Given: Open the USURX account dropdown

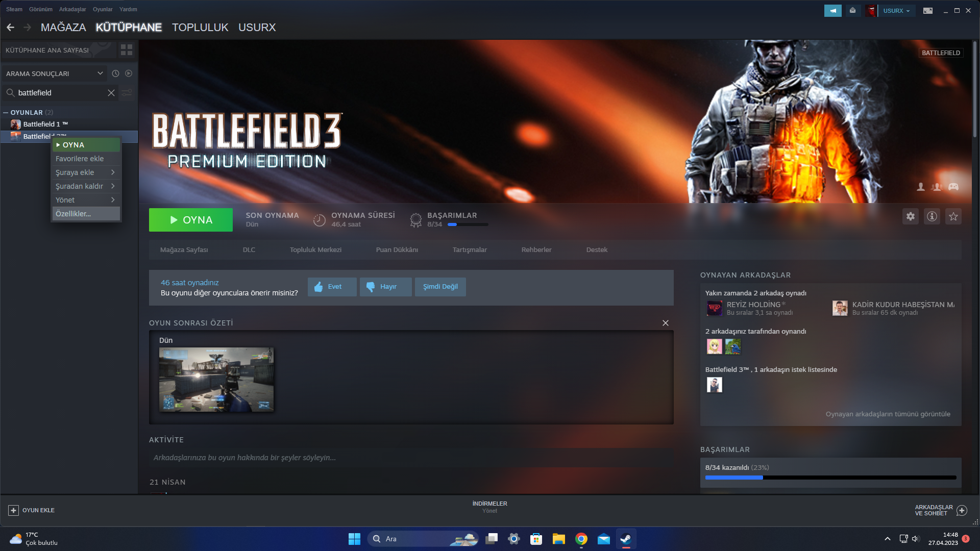Looking at the screenshot, I should tap(897, 11).
